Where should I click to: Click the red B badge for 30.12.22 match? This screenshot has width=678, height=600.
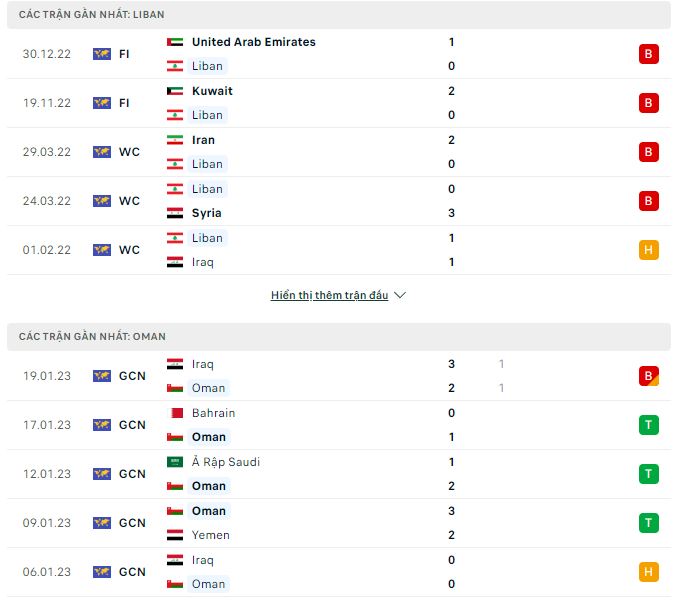[648, 54]
